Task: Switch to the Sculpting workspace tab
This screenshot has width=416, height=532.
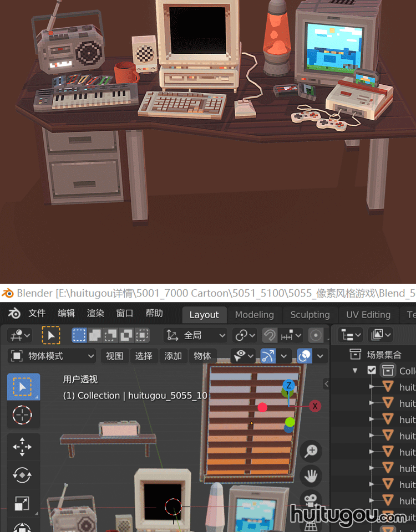Action: tap(310, 315)
